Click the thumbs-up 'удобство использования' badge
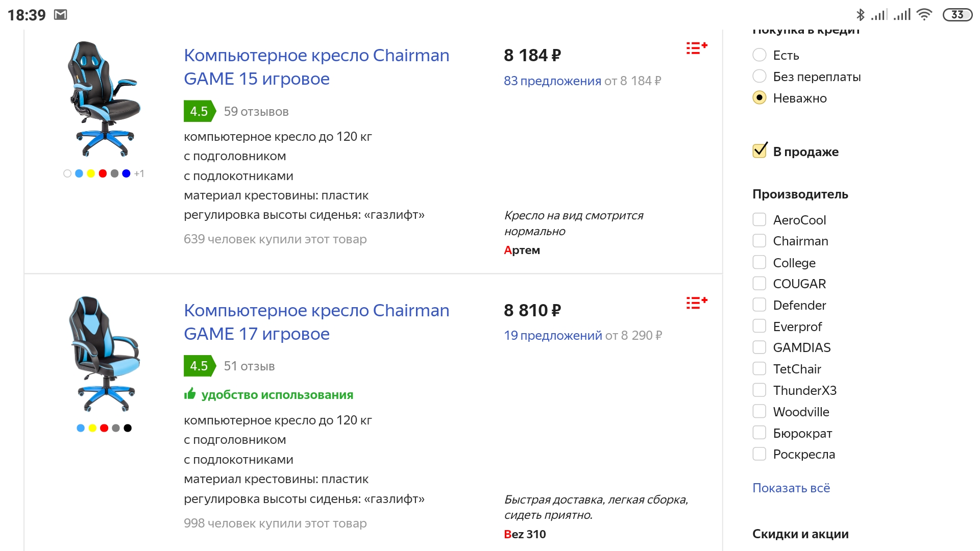 tap(269, 394)
